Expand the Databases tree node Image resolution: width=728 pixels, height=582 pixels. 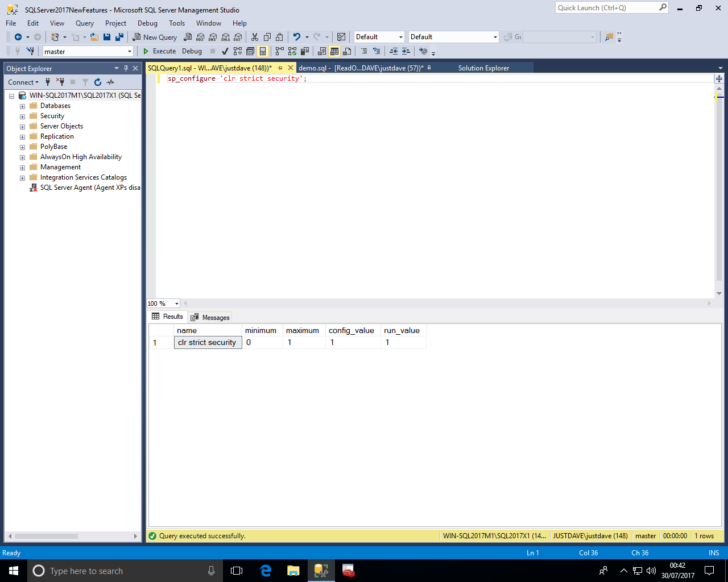pos(23,106)
